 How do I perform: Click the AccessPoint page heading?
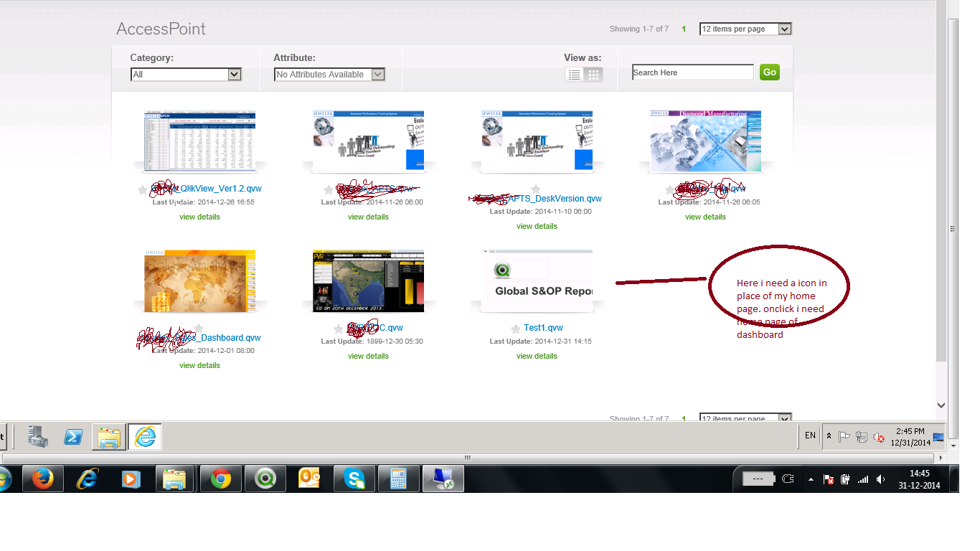tap(161, 29)
